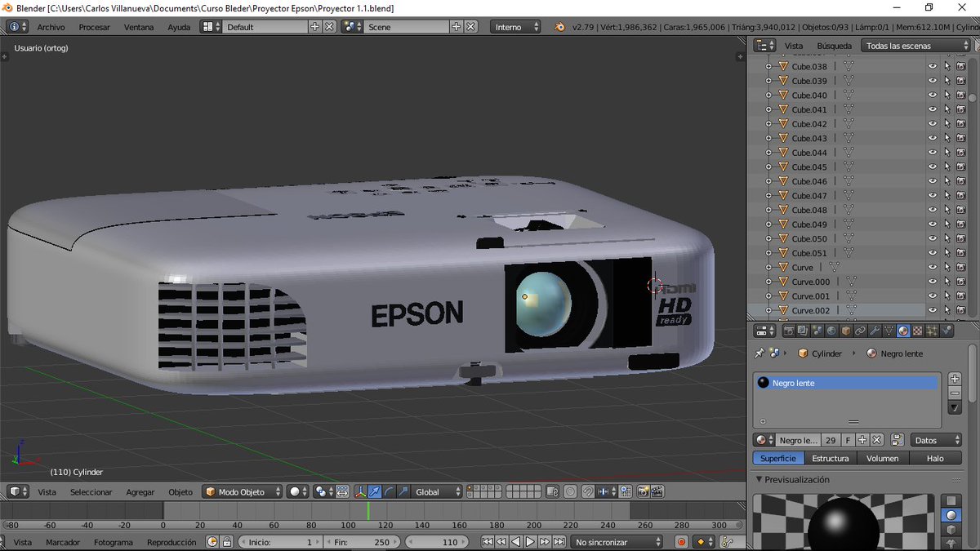The height and width of the screenshot is (551, 980).
Task: Switch to Estructura material type
Action: click(x=831, y=458)
